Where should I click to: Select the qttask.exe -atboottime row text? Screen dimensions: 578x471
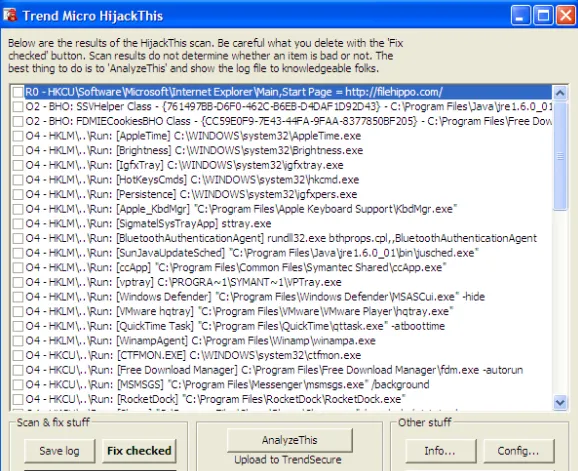(x=235, y=326)
